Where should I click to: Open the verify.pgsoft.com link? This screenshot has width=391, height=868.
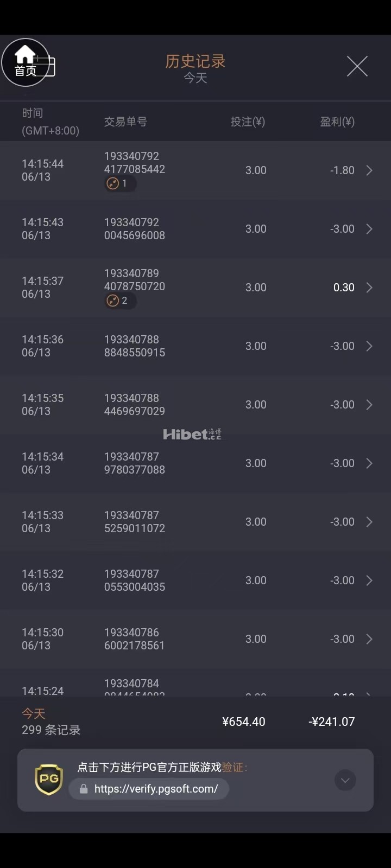[156, 789]
